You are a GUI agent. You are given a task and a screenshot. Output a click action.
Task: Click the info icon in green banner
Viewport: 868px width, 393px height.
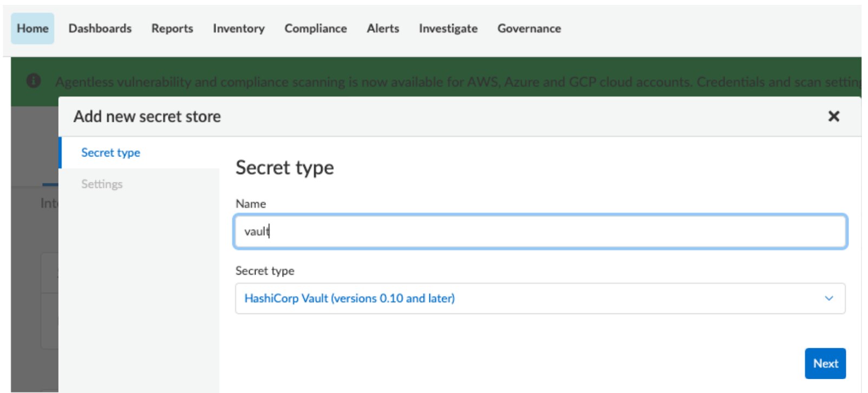tap(34, 81)
